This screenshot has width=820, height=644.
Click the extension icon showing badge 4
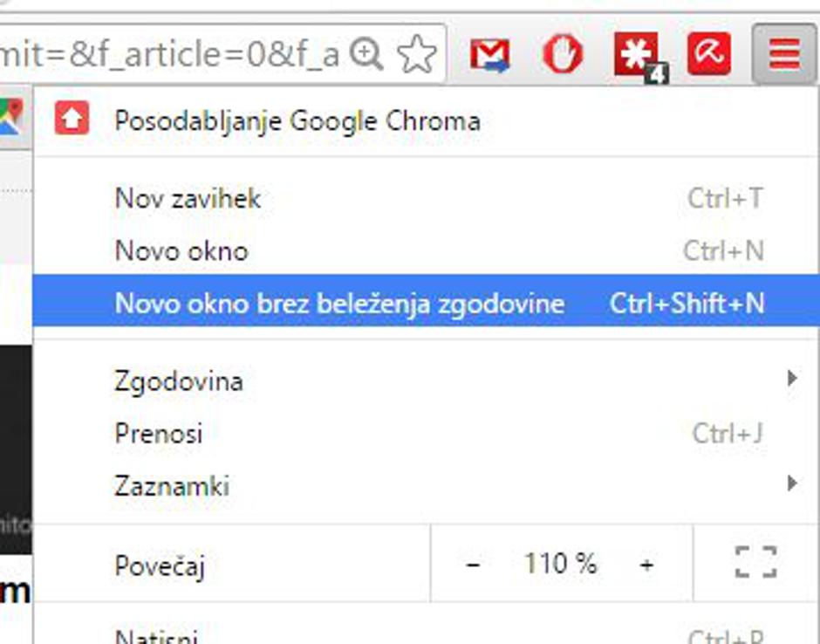635,54
